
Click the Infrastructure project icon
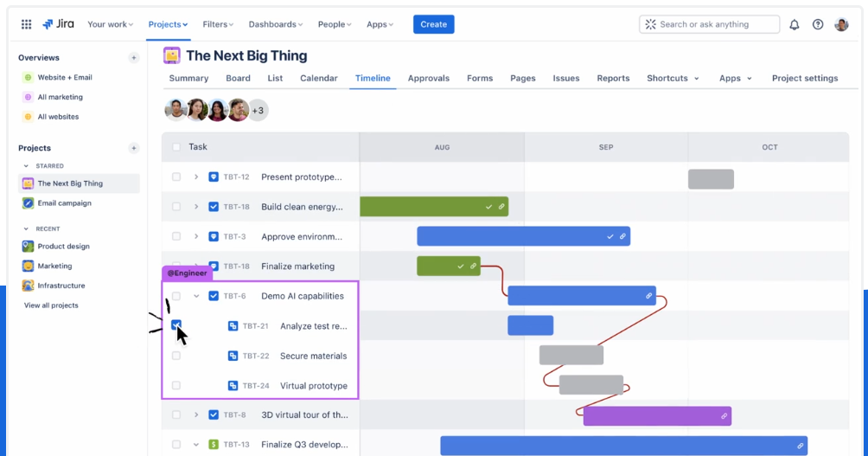28,286
